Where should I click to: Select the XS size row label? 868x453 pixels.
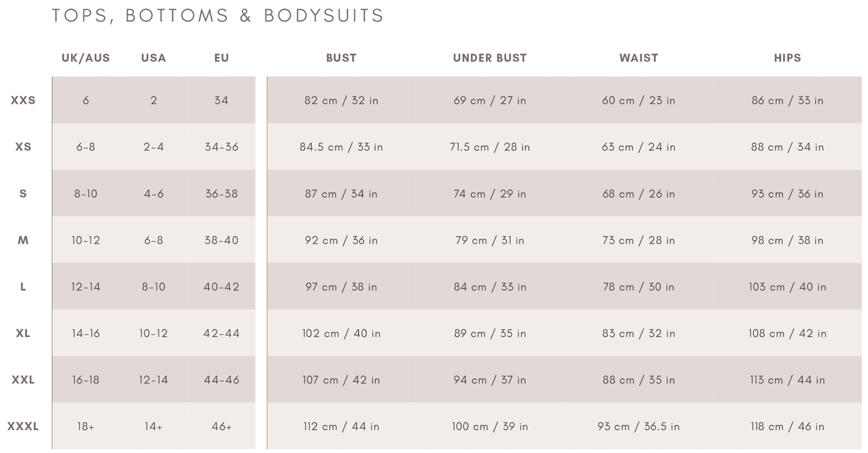[23, 147]
